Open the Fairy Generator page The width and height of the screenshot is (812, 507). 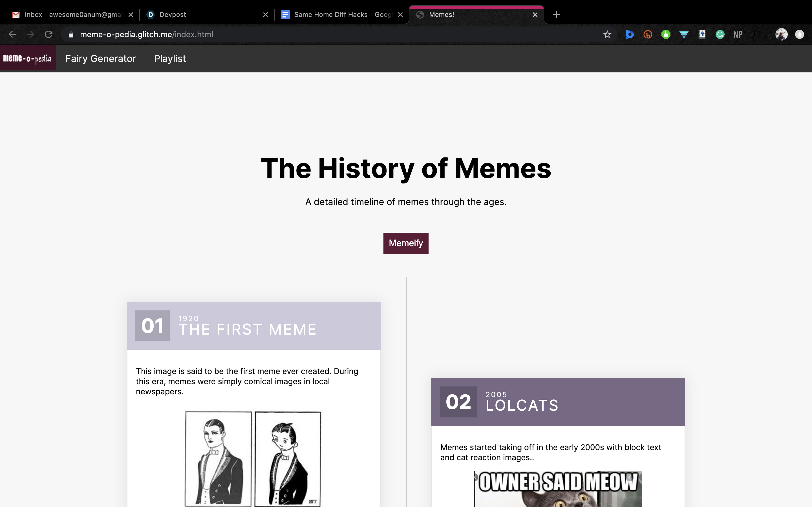[x=101, y=59]
